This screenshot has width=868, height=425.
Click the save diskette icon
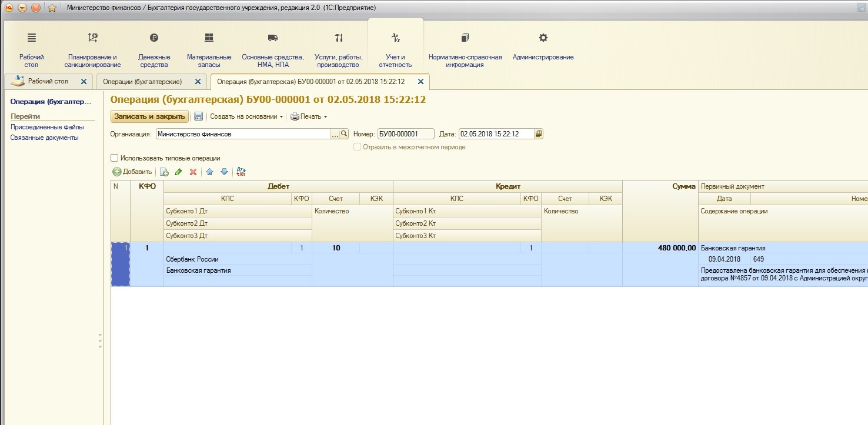click(x=199, y=116)
